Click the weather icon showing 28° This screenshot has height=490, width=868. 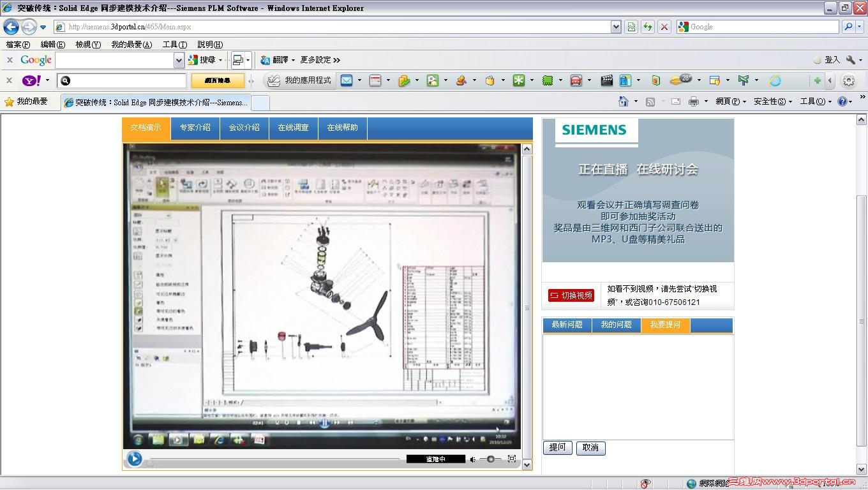coord(681,80)
